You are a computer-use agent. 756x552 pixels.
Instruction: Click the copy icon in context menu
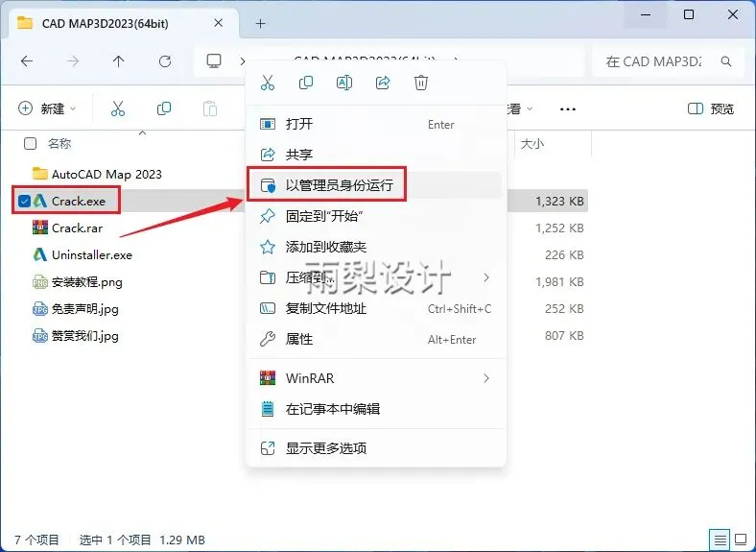[x=306, y=83]
